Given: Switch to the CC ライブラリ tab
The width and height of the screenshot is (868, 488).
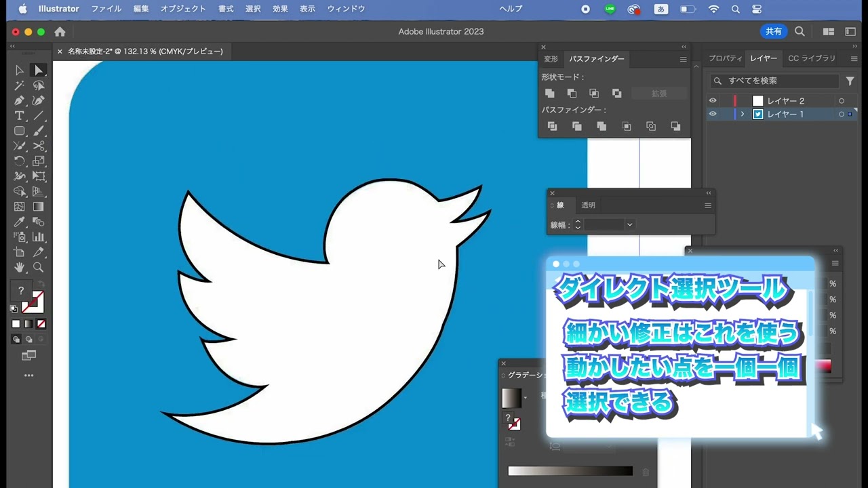Looking at the screenshot, I should tap(812, 59).
